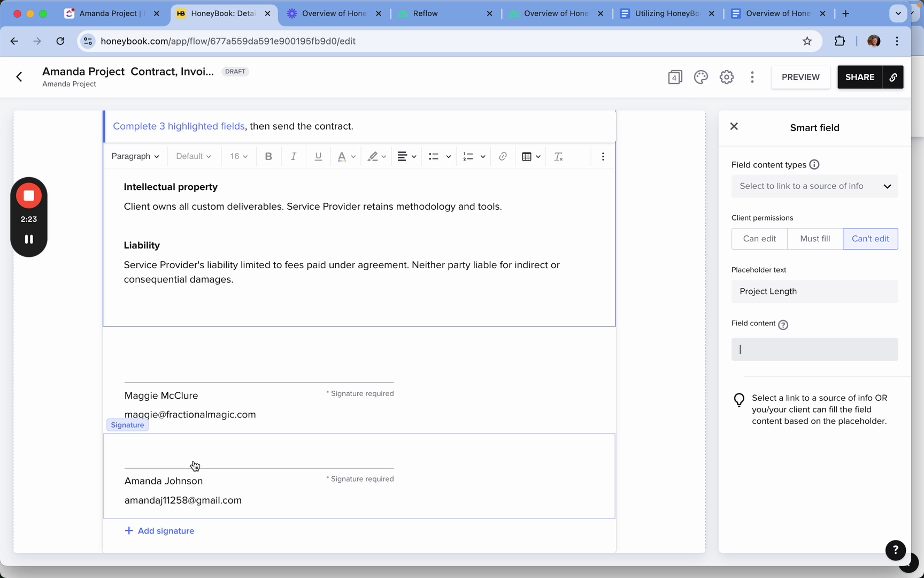Toggle bold formatting in editor toolbar
The height and width of the screenshot is (578, 924).
(x=268, y=156)
